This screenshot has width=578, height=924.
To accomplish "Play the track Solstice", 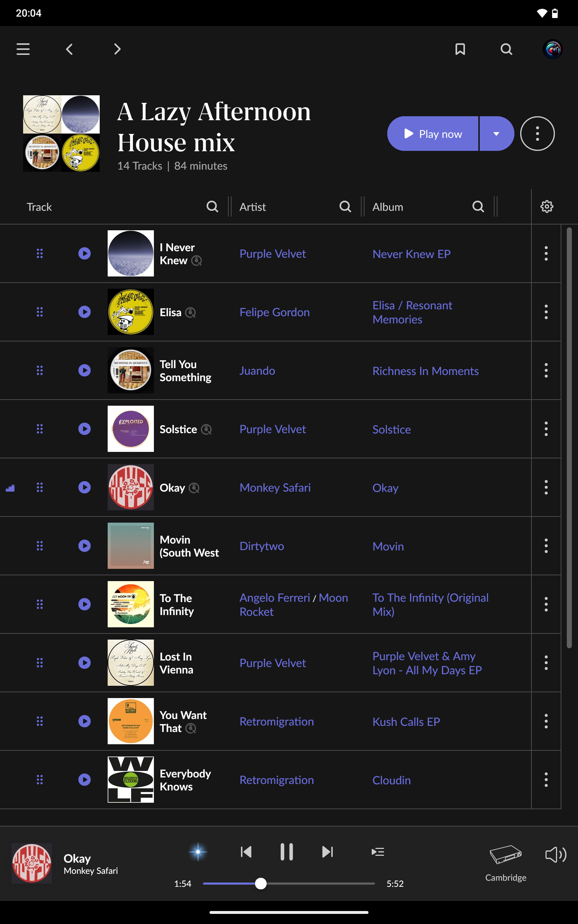I will pyautogui.click(x=85, y=429).
